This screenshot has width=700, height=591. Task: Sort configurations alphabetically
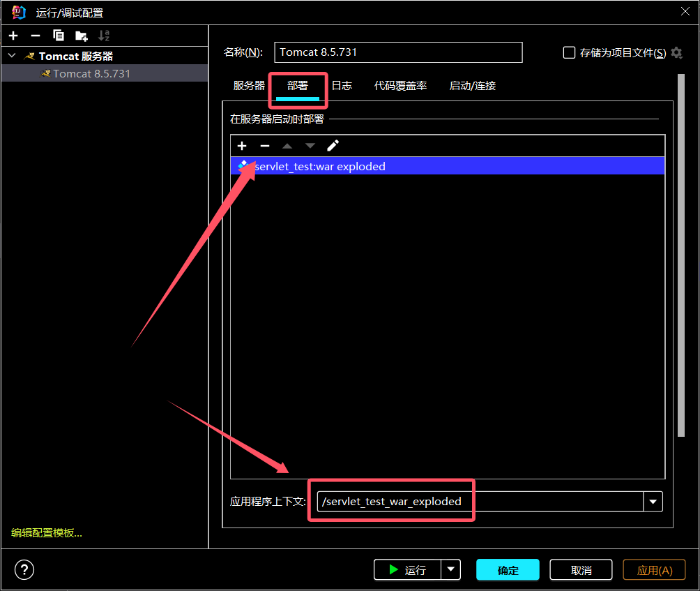[x=104, y=36]
